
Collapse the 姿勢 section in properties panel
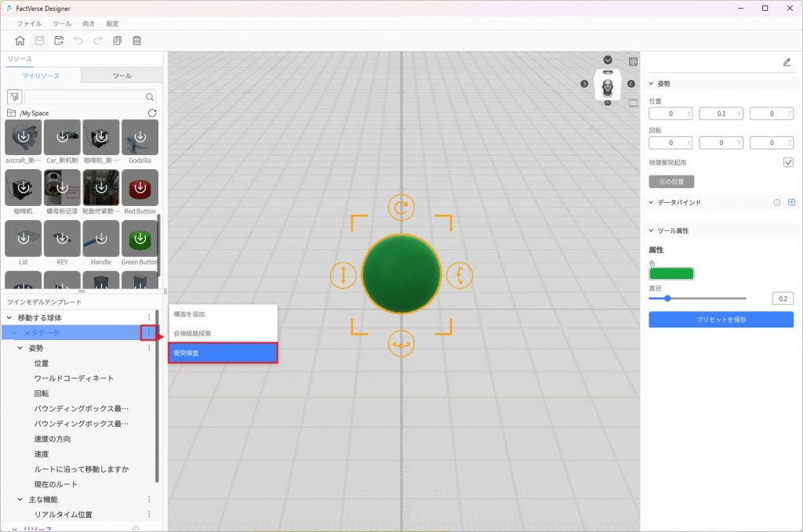click(651, 83)
